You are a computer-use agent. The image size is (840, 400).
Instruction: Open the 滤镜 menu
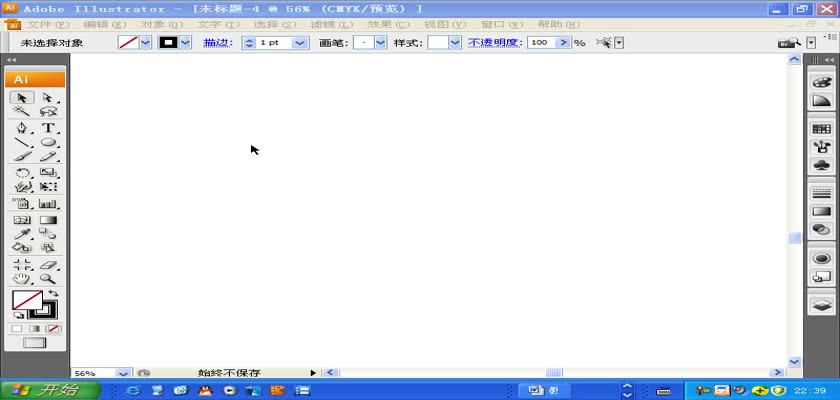332,25
